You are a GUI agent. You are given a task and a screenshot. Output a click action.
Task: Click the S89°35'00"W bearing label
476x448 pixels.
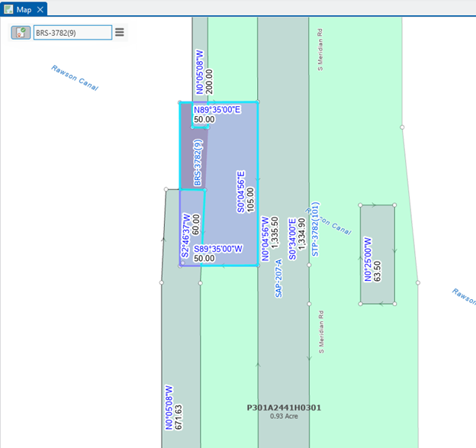tap(218, 249)
